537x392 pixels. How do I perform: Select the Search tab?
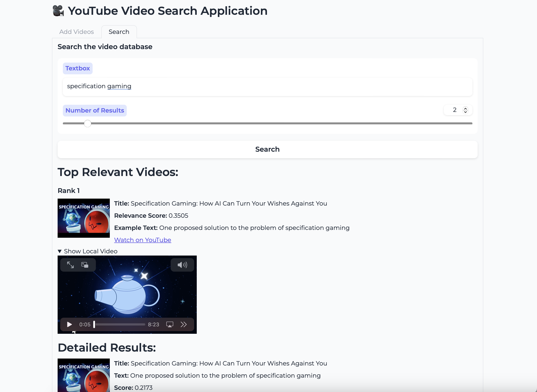119,32
